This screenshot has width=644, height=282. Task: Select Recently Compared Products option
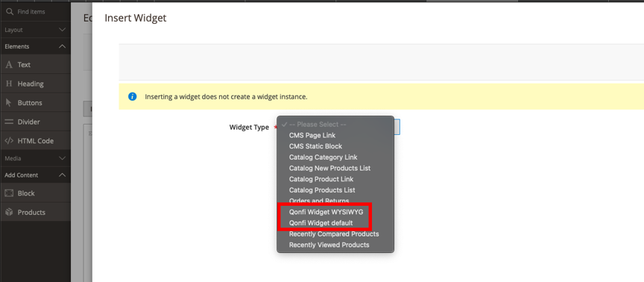[x=335, y=234]
